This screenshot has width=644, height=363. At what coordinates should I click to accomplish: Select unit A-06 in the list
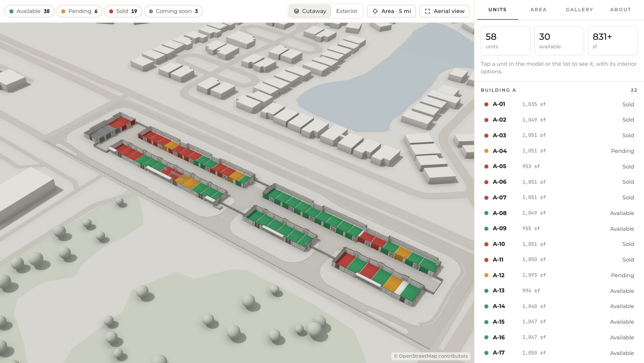[559, 182]
